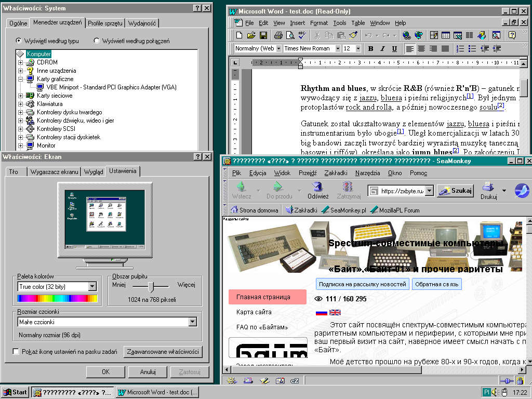Switch to Microsoft Word taskbar button
The image size is (532, 399).
[x=157, y=392]
